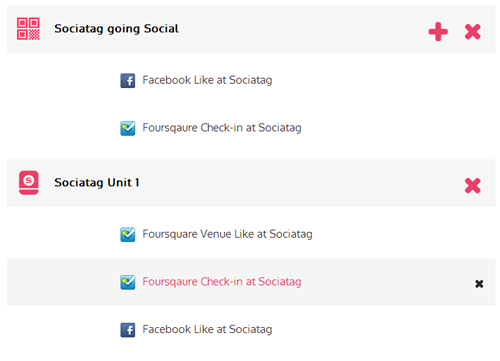Remove highlighted Check-in with the small black X
The width and height of the screenshot is (500, 361).
[x=479, y=284]
